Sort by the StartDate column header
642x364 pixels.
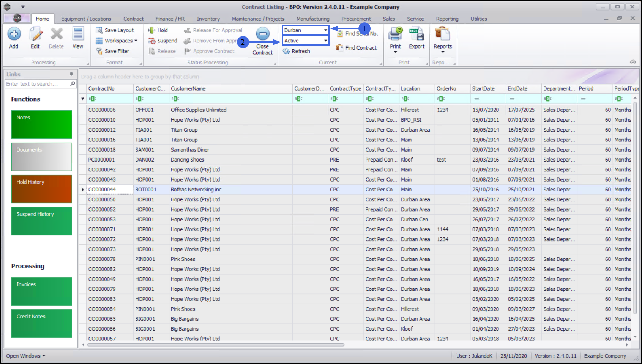click(x=488, y=89)
